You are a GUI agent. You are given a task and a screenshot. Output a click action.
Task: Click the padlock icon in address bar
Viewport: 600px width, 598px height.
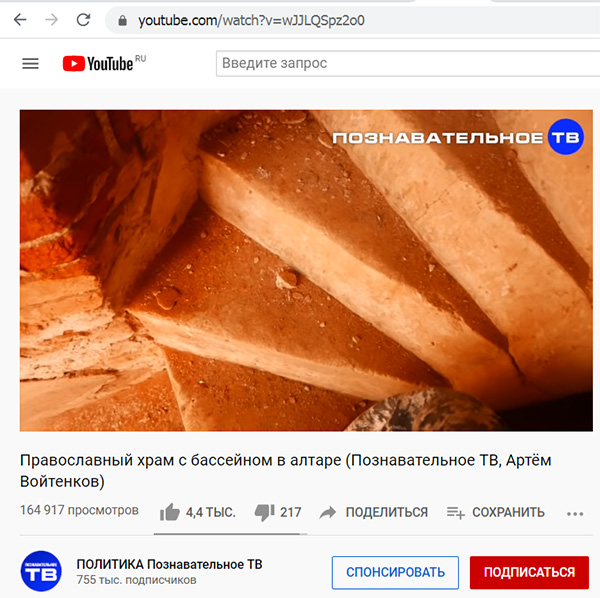(122, 20)
